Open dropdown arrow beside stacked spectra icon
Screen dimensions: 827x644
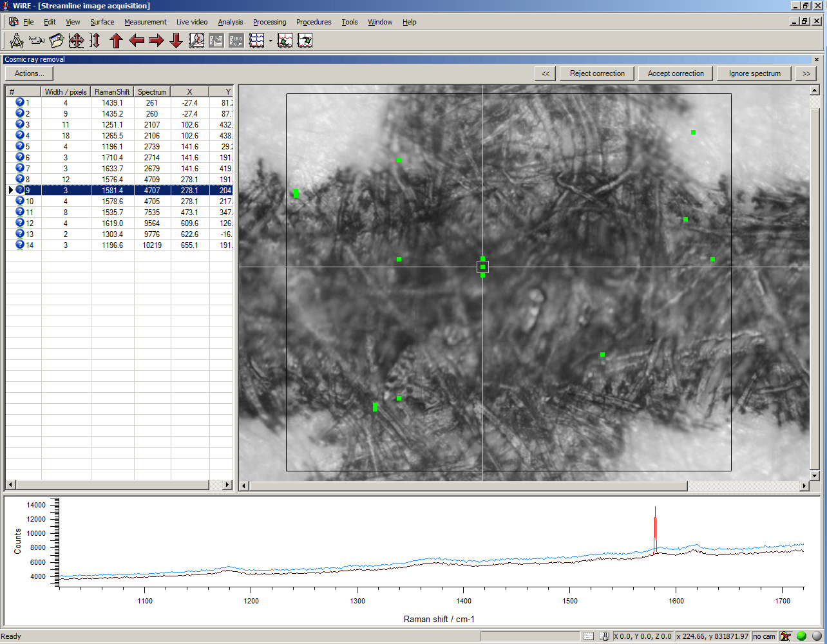(x=271, y=41)
